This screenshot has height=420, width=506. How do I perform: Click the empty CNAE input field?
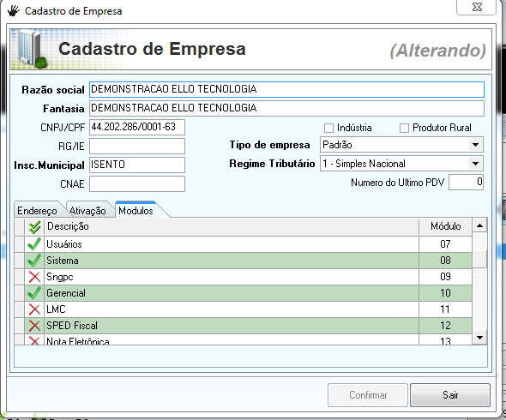(137, 184)
